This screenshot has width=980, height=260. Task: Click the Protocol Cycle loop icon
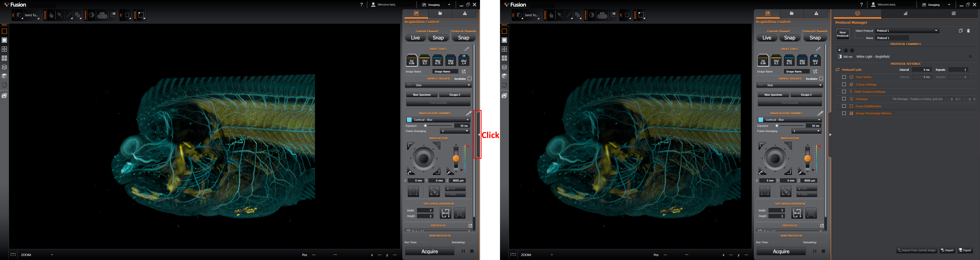(837, 70)
